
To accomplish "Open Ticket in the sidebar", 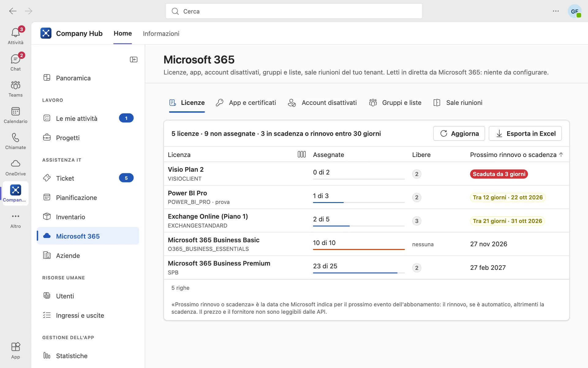I will 88,178.
